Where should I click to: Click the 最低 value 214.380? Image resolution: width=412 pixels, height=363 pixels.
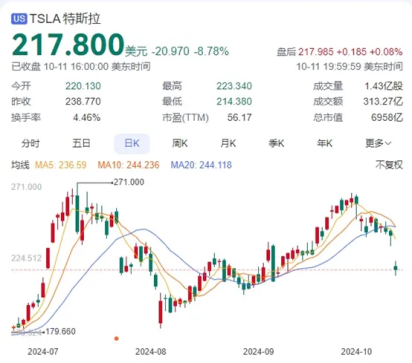point(234,101)
